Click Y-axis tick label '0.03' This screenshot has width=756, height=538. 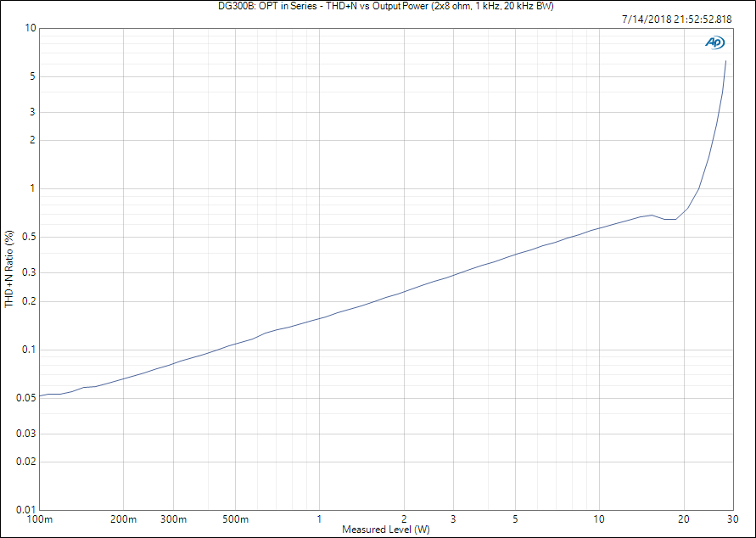click(x=26, y=434)
